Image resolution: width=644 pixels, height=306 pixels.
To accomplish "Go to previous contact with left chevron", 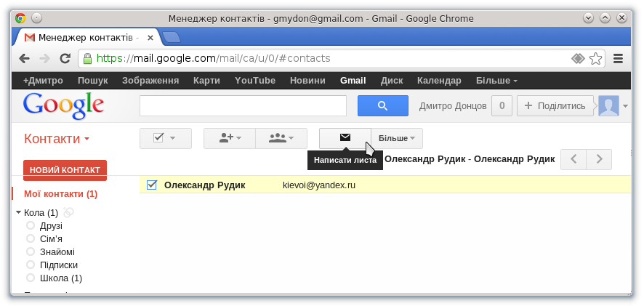I will pos(573,159).
